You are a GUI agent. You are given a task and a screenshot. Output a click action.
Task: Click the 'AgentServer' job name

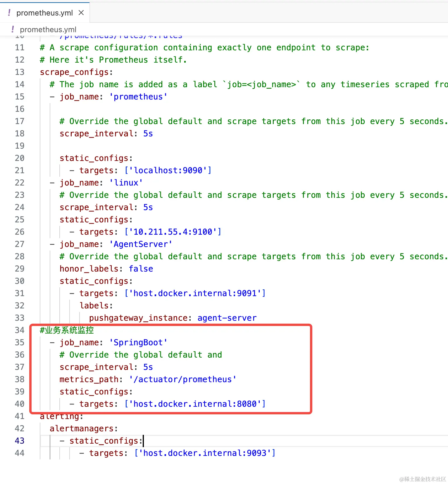pos(141,244)
